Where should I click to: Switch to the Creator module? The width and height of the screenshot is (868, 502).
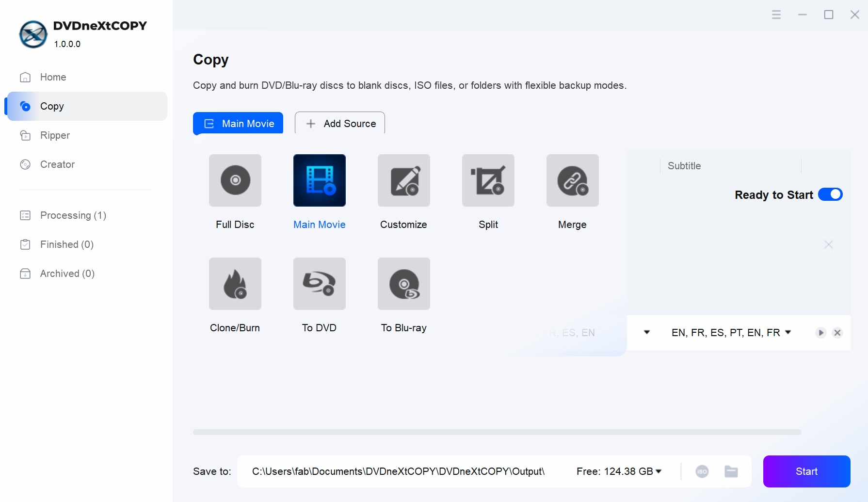click(x=87, y=164)
